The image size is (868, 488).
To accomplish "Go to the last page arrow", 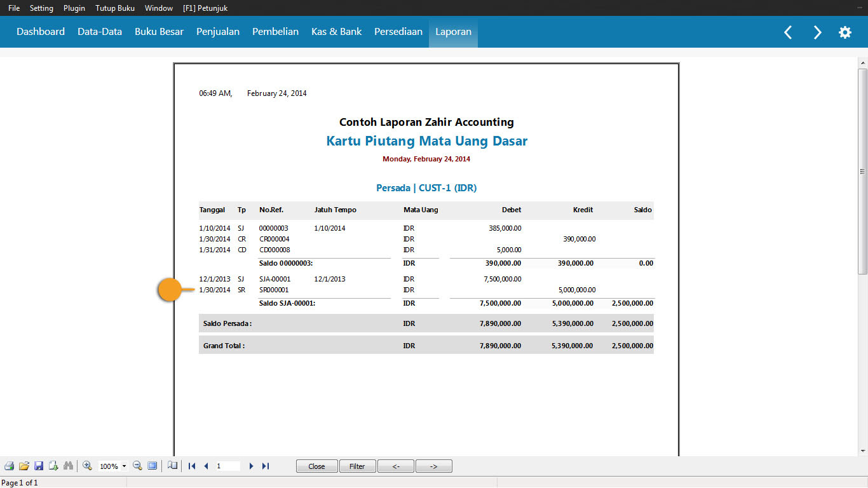I will coord(266,466).
